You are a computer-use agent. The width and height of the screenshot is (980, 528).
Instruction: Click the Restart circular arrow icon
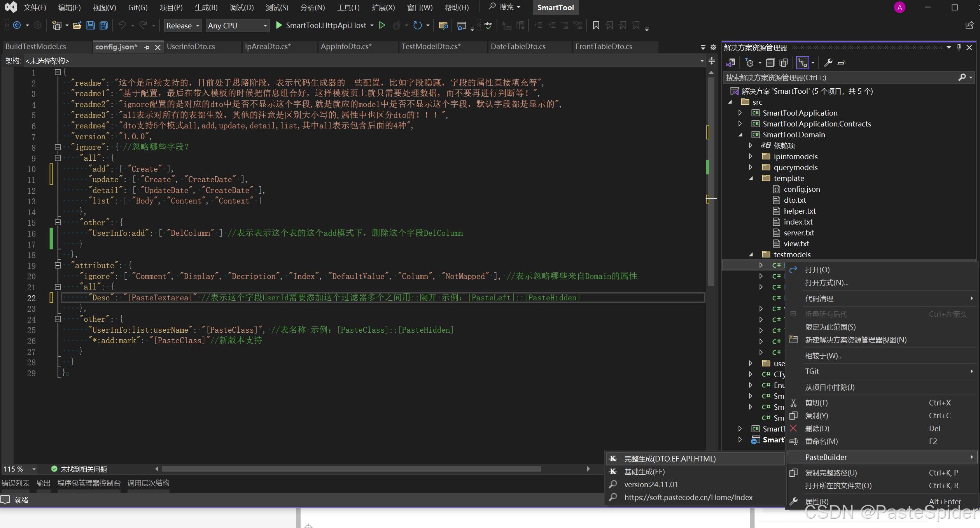point(417,26)
